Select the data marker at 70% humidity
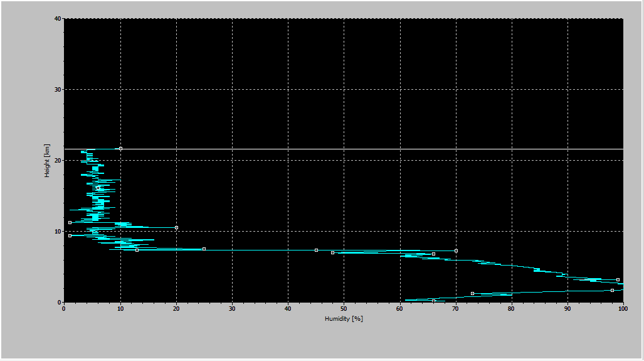The height and width of the screenshot is (361, 644). (x=456, y=251)
